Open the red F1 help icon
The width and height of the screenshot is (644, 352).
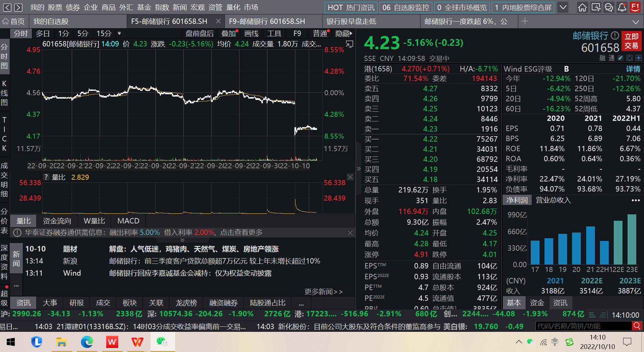click(635, 7)
